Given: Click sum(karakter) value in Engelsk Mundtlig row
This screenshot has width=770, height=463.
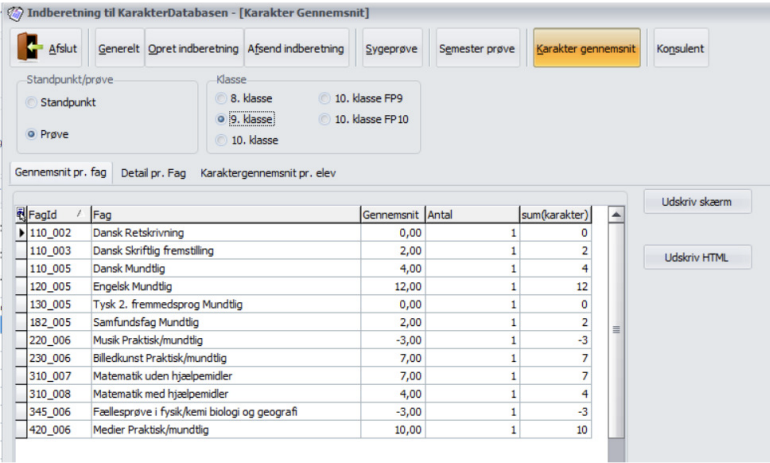Looking at the screenshot, I should click(x=555, y=286).
